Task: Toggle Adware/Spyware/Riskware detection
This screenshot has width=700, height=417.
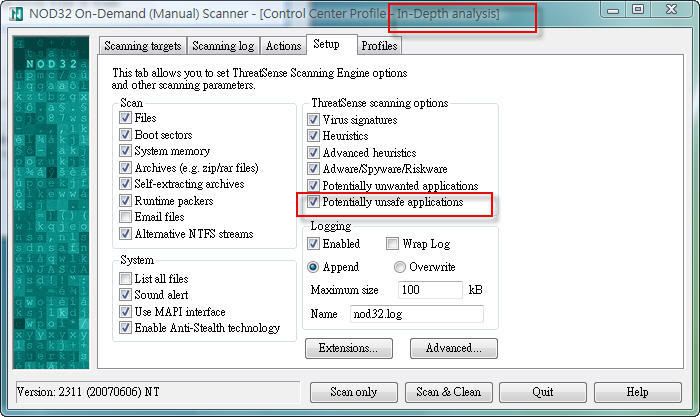Action: [x=313, y=169]
